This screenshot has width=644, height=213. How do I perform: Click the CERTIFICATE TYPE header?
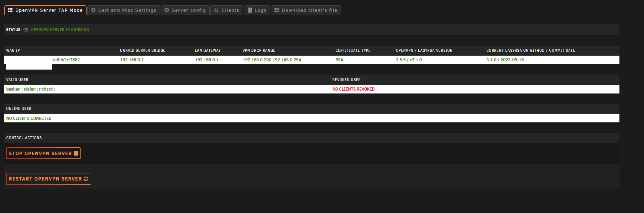[353, 50]
